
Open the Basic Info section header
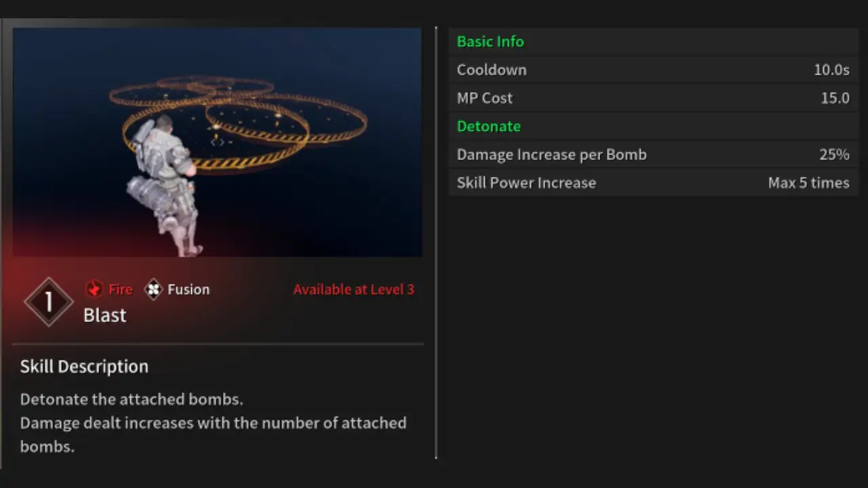point(490,41)
